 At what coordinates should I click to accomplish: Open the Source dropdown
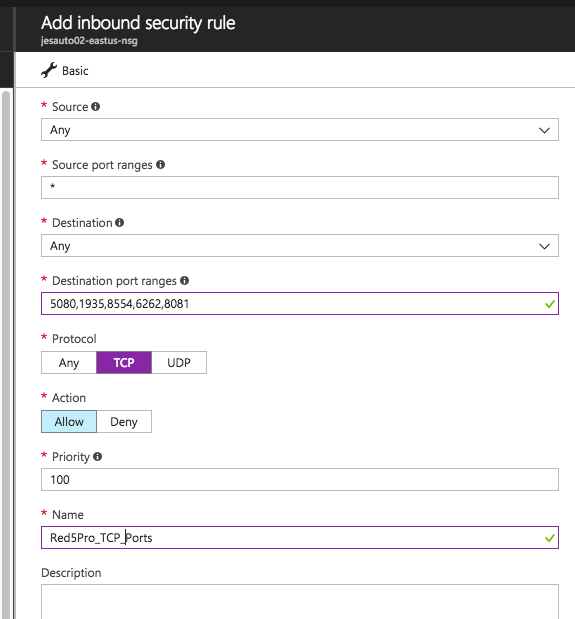click(300, 129)
